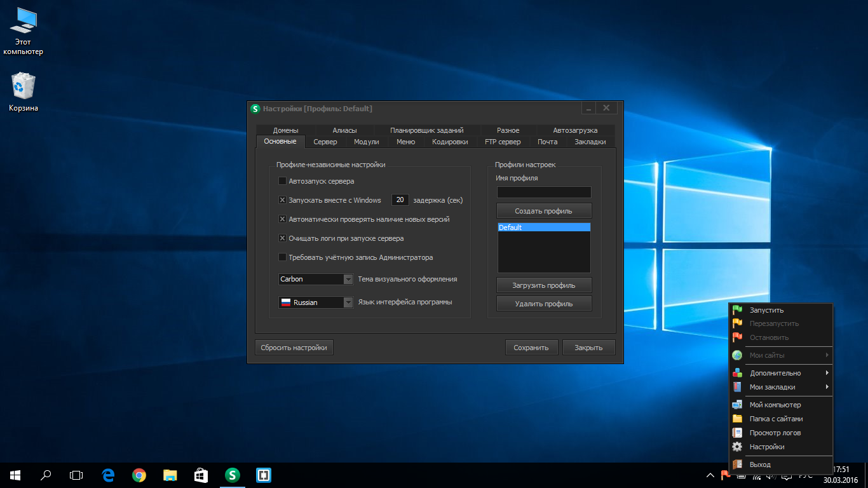Image resolution: width=868 pixels, height=488 pixels.
Task: Click the Создать профиль button
Action: (543, 211)
